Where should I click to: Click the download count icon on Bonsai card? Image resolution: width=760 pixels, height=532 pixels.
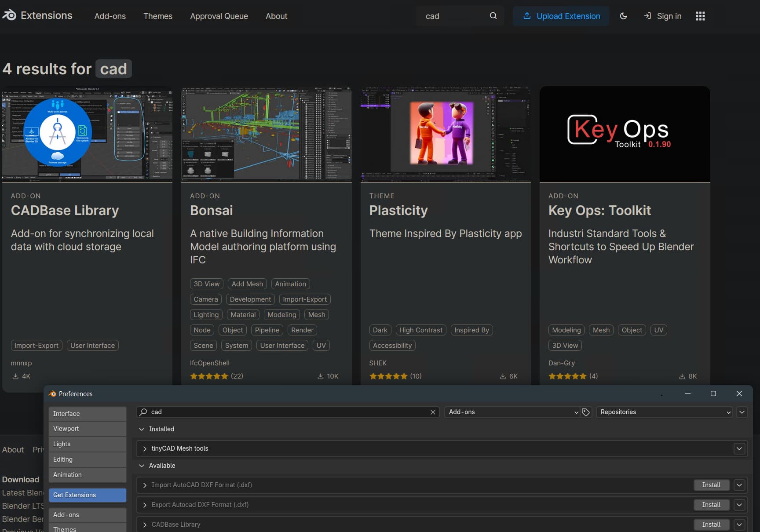tap(321, 376)
